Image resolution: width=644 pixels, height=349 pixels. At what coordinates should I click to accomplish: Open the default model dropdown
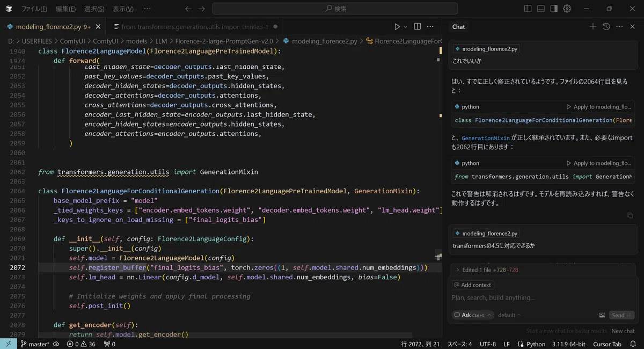click(x=509, y=315)
